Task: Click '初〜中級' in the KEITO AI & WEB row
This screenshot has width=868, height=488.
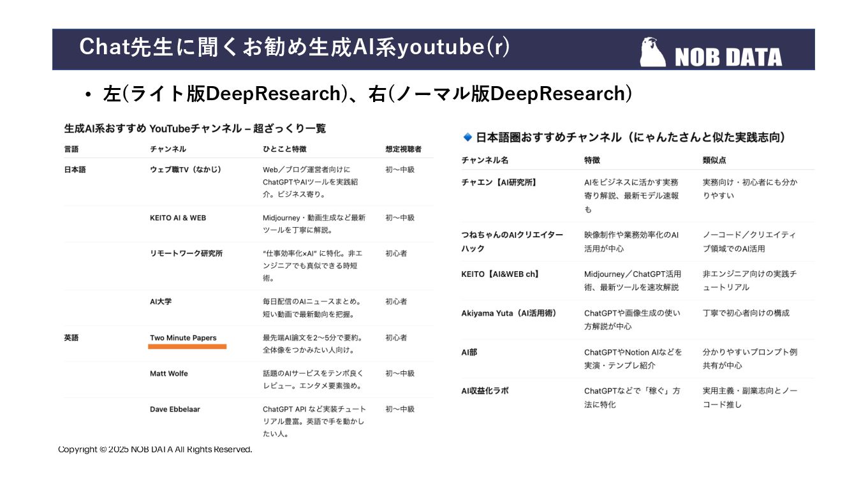Action: pos(400,218)
